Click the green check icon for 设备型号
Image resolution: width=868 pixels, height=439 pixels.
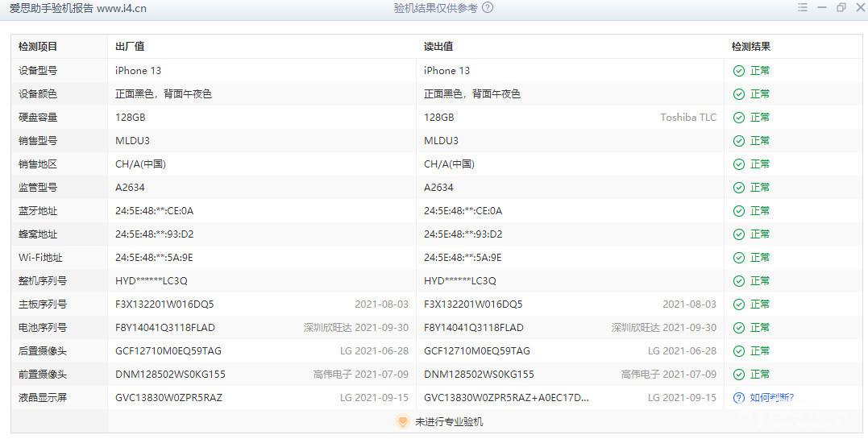[738, 71]
